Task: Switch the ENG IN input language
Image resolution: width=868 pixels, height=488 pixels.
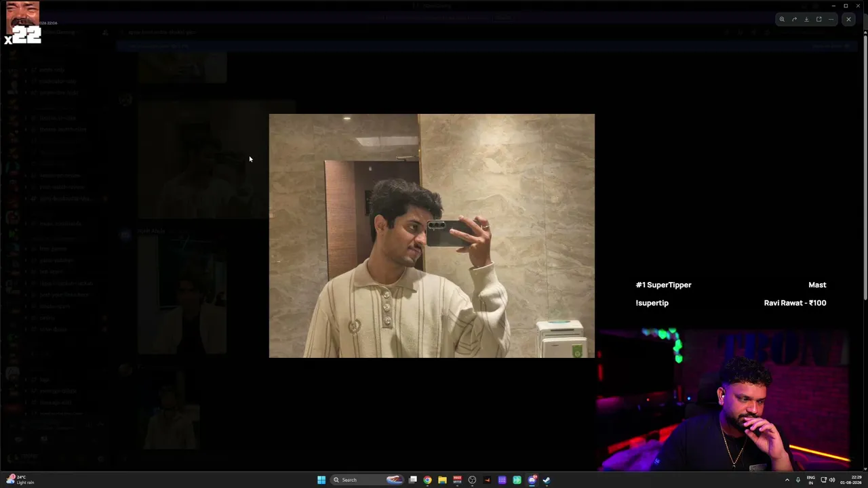Action: point(810,480)
